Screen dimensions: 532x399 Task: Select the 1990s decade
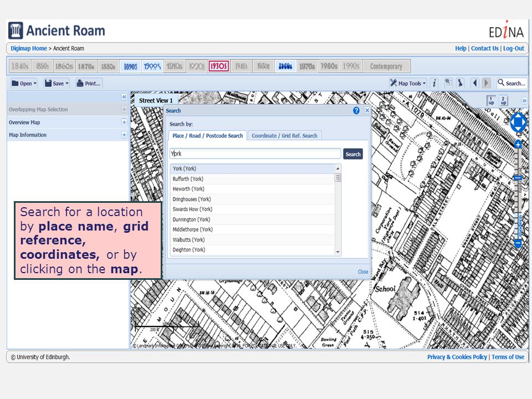tap(351, 66)
